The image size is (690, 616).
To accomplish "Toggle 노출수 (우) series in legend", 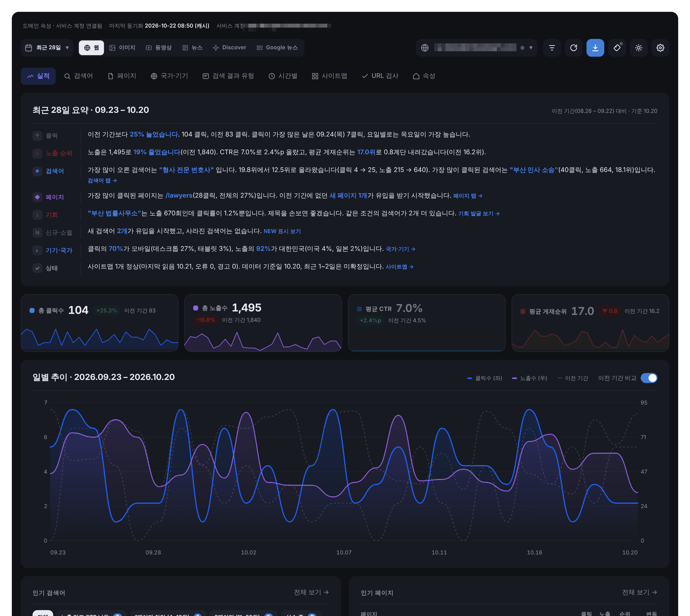I will coord(530,378).
